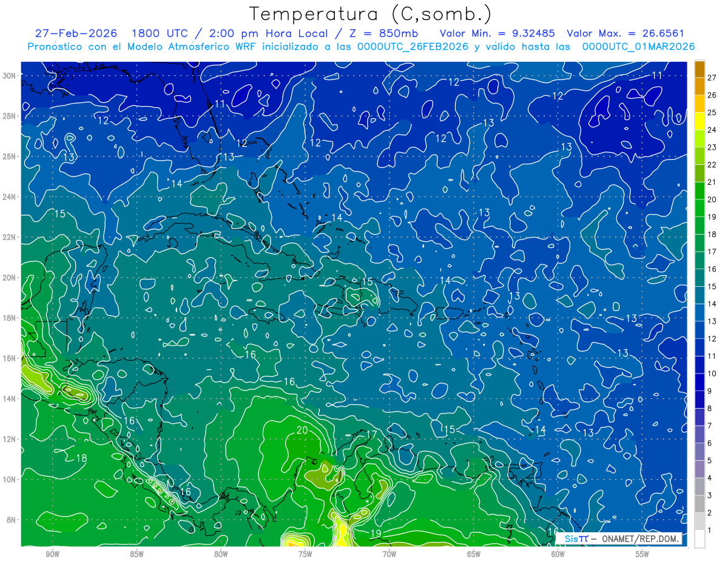Click the color scale label 9

(x=710, y=391)
